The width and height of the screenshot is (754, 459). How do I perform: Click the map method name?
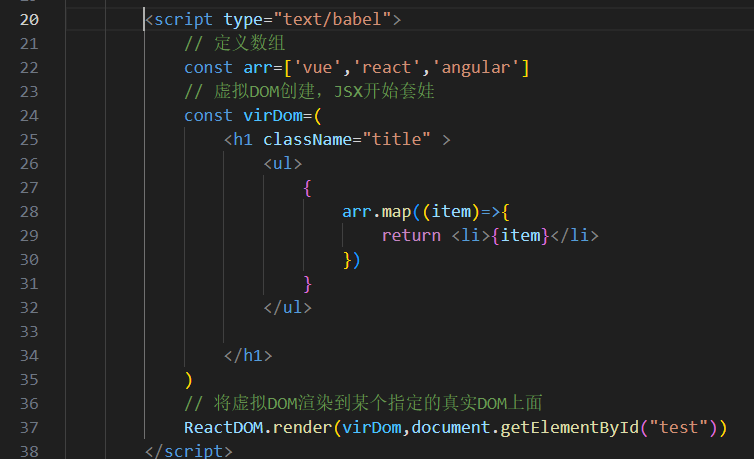[x=396, y=212]
